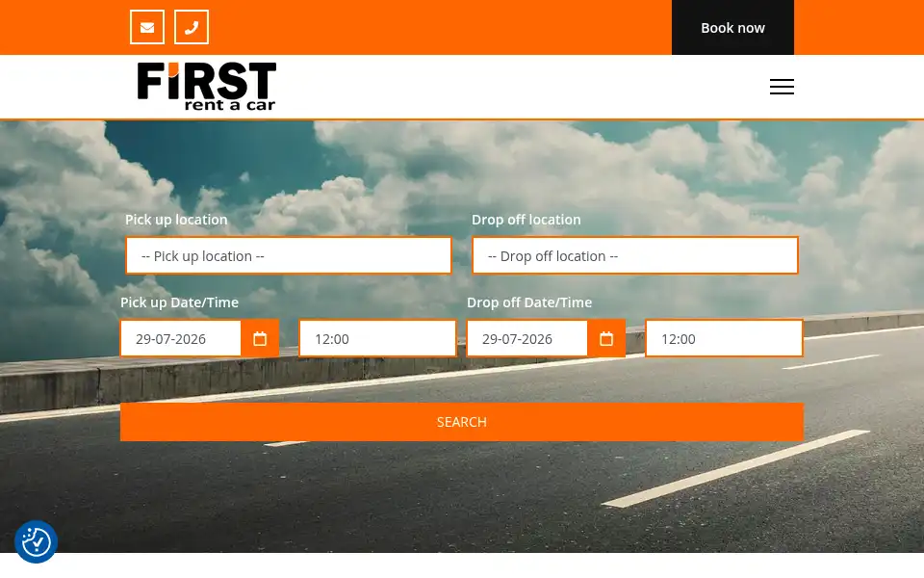Screen dimensions: 924x578
Task: Expand the Drop off location dropdown
Action: pos(635,256)
